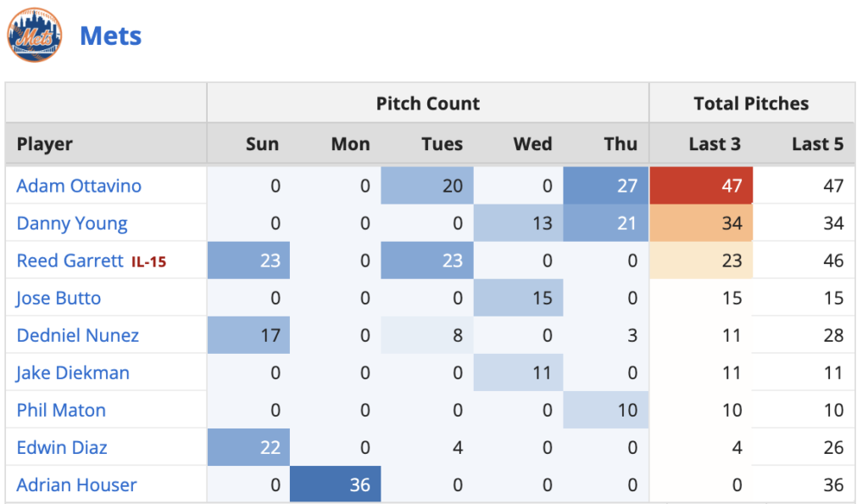Viewport: 868px width, 504px height.
Task: Open Adam Ottavino's player page
Action: (x=79, y=186)
